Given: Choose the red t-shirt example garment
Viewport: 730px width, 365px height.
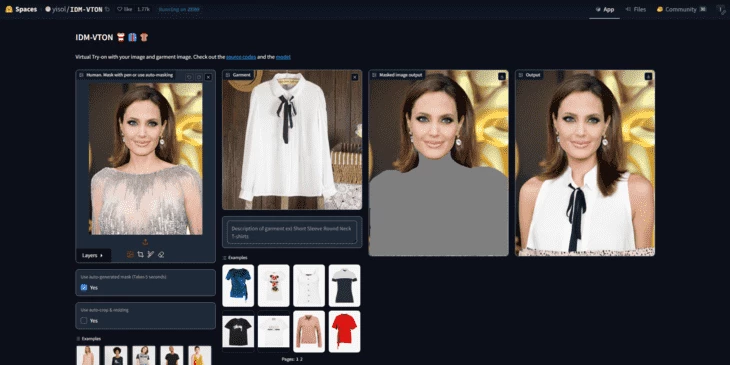Looking at the screenshot, I should tap(345, 331).
